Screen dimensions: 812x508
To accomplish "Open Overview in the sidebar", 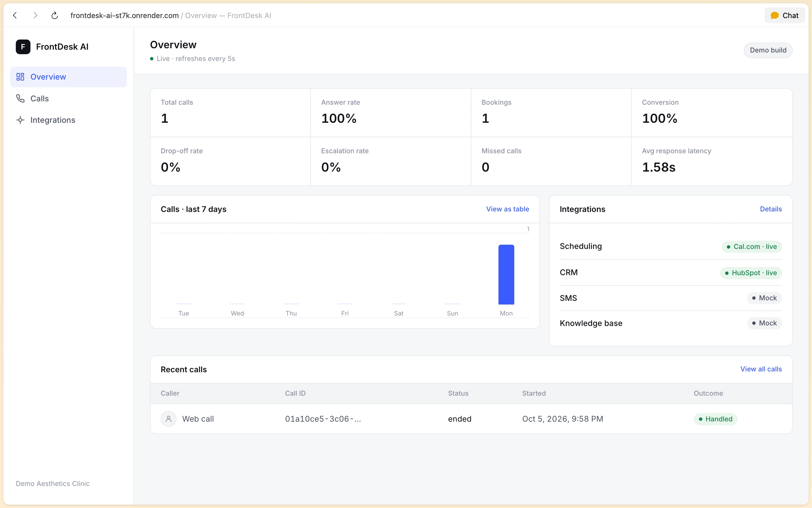I will (69, 77).
